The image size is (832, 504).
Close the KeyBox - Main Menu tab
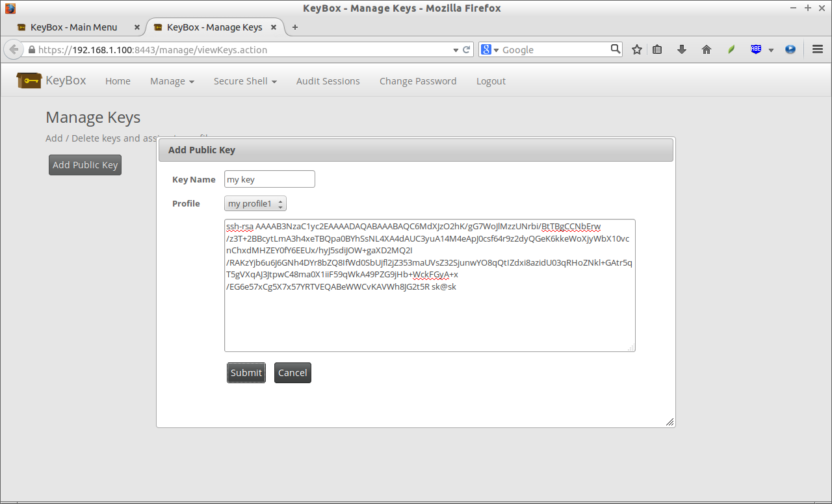136,27
